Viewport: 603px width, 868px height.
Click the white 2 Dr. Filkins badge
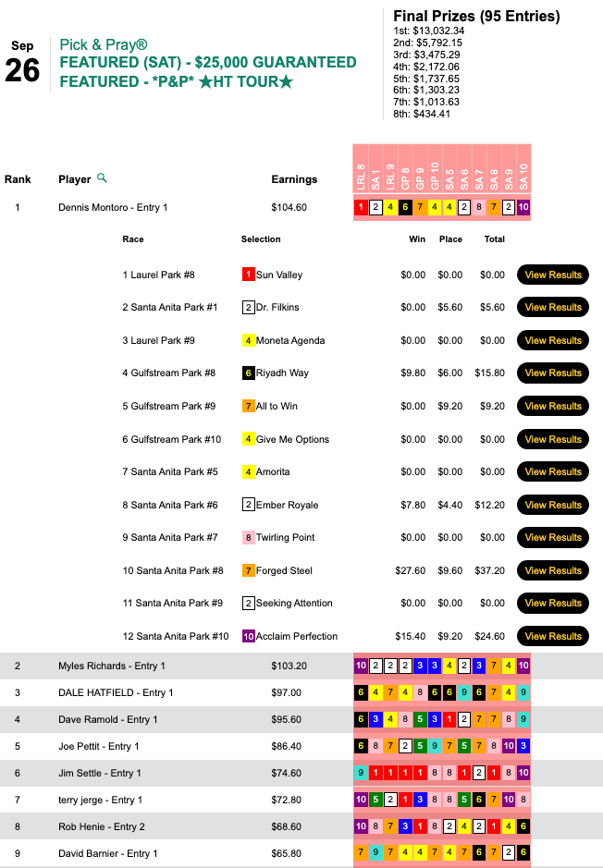tap(248, 307)
